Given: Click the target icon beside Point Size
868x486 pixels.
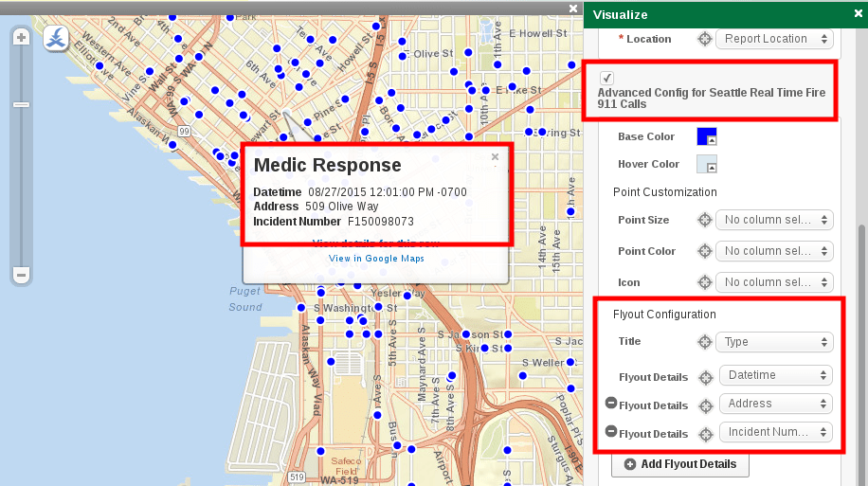Looking at the screenshot, I should coord(705,220).
